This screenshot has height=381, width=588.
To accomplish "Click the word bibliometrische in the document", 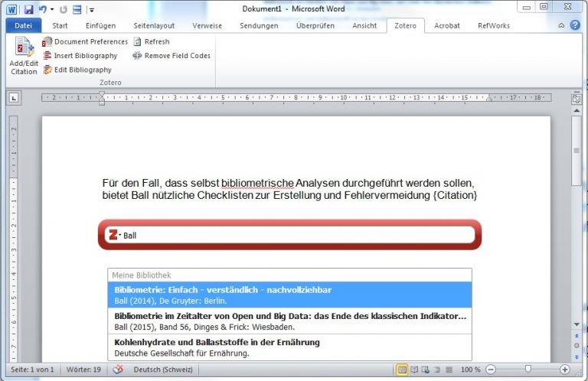I will (257, 183).
